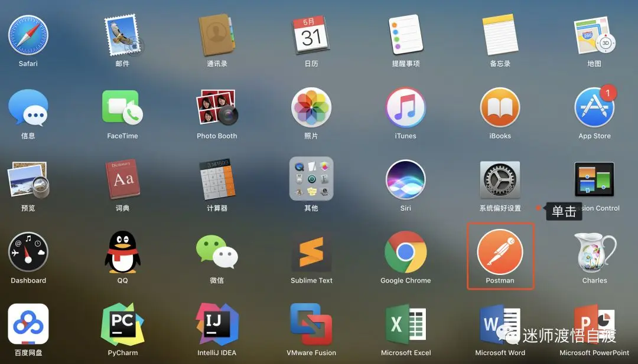The height and width of the screenshot is (364, 638).
Task: Open 信息 Messages app
Action: click(28, 107)
